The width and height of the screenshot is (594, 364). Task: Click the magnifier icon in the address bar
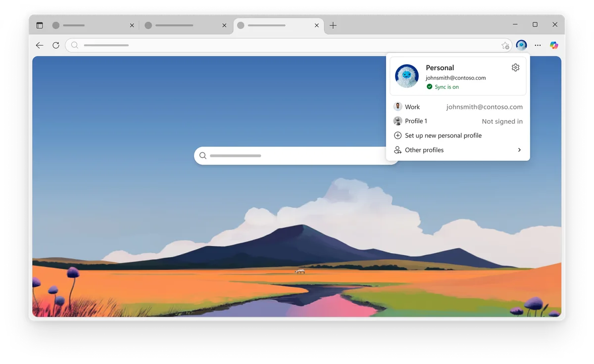(75, 45)
